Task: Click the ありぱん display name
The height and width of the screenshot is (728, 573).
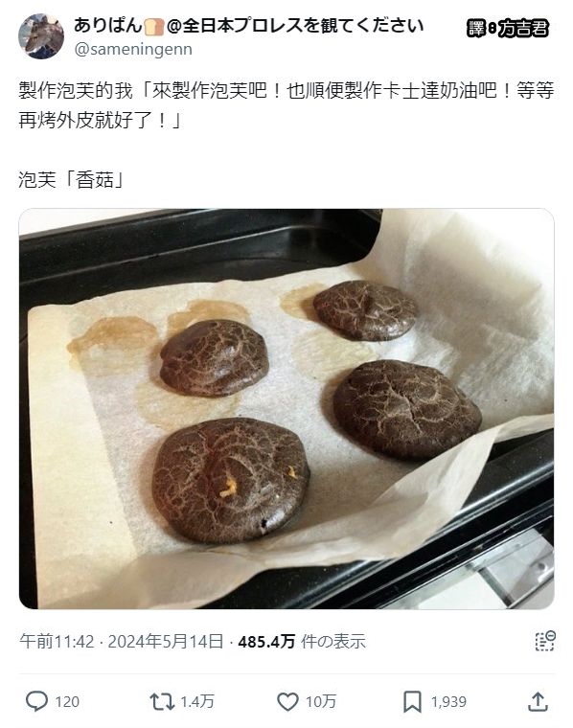Action: [107, 26]
